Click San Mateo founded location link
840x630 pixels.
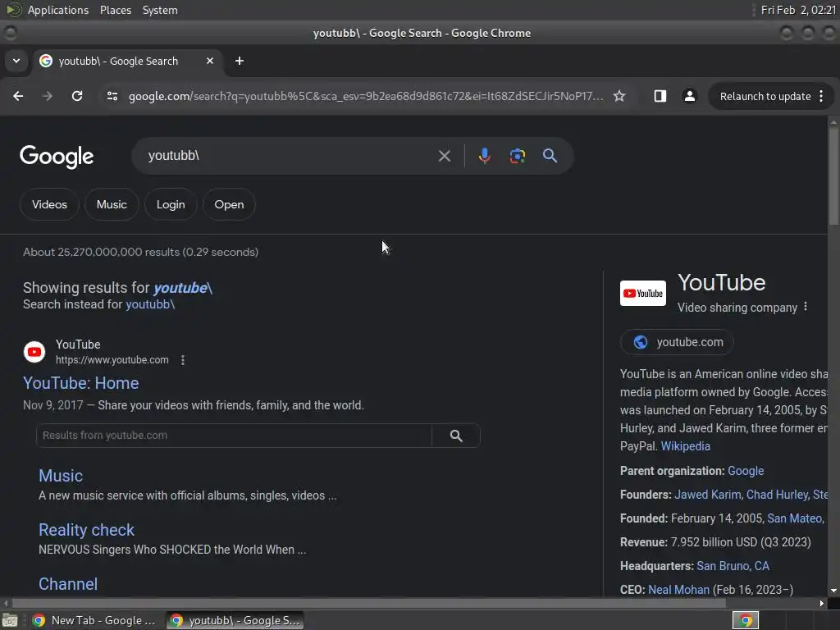tap(795, 518)
